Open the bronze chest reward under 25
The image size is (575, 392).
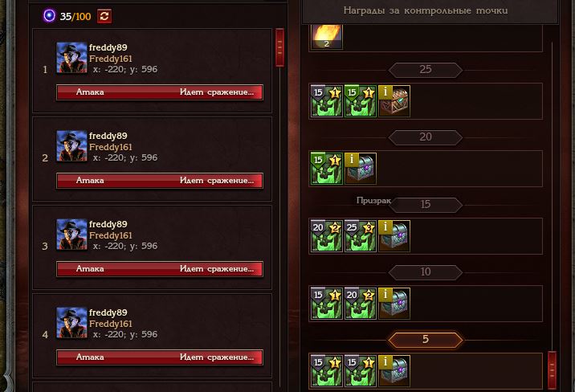[394, 101]
